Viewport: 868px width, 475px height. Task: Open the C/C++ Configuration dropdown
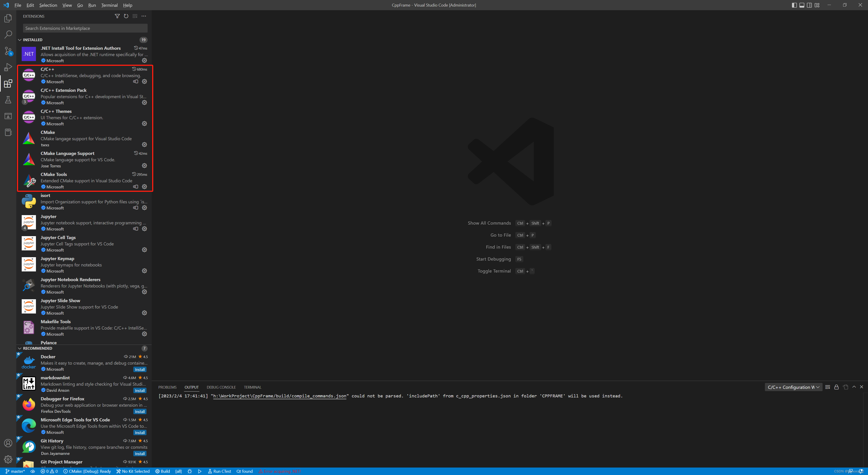793,387
